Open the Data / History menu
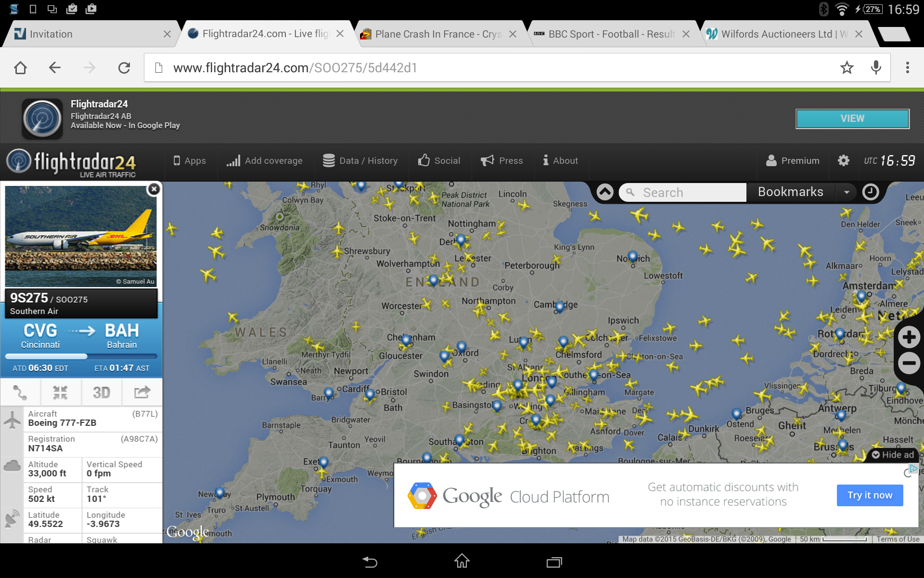This screenshot has width=924, height=578. tap(360, 160)
